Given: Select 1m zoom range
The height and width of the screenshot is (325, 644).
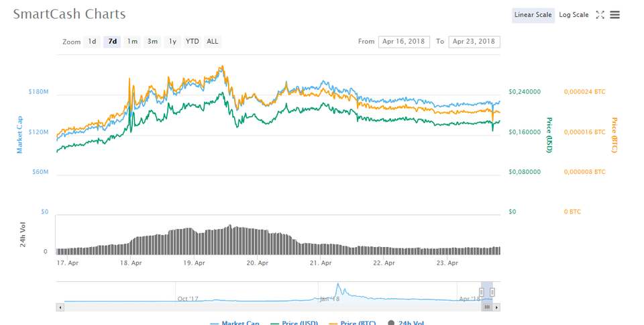Looking at the screenshot, I should 132,42.
